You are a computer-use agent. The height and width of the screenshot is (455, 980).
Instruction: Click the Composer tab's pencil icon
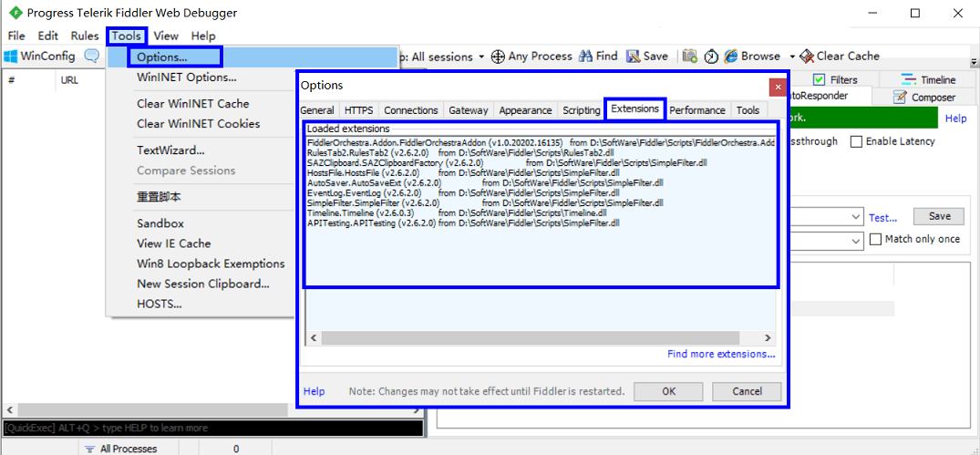coord(900,97)
